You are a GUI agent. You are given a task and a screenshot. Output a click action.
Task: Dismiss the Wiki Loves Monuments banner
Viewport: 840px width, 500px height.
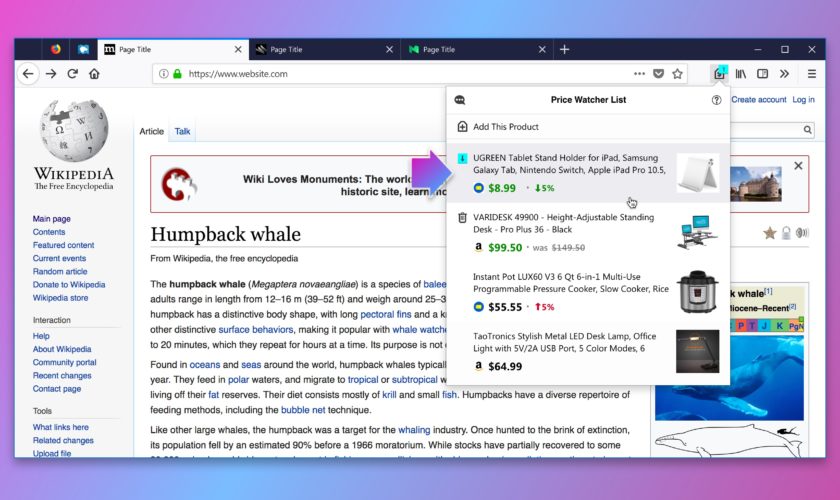[798, 166]
